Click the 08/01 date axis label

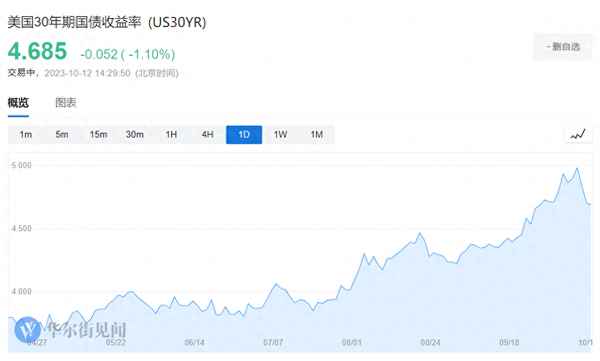352,342
